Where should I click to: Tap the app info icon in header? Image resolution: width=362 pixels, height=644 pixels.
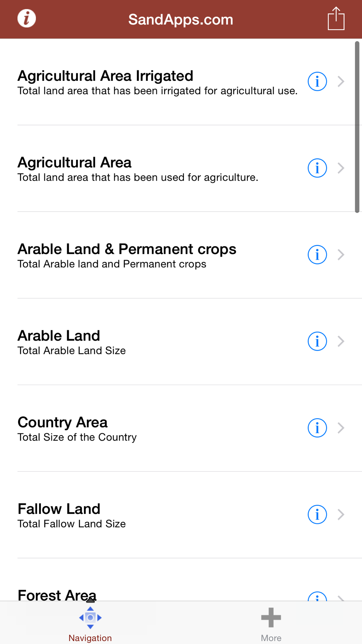click(x=27, y=18)
